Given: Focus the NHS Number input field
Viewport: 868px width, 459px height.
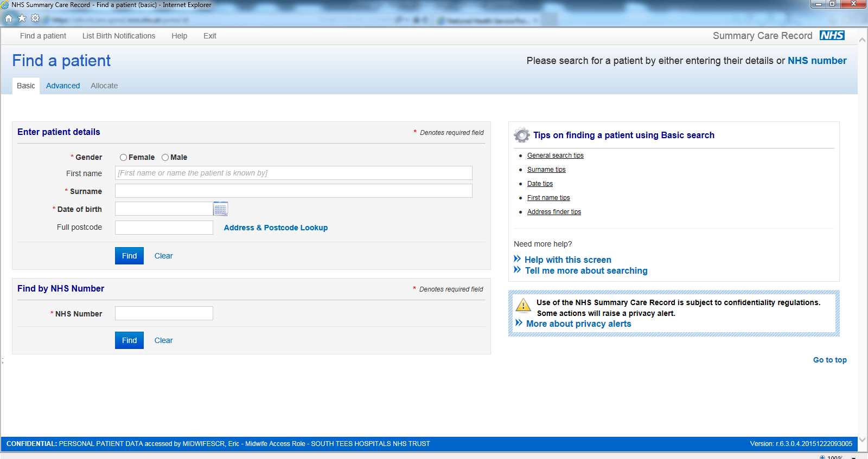Looking at the screenshot, I should 164,313.
